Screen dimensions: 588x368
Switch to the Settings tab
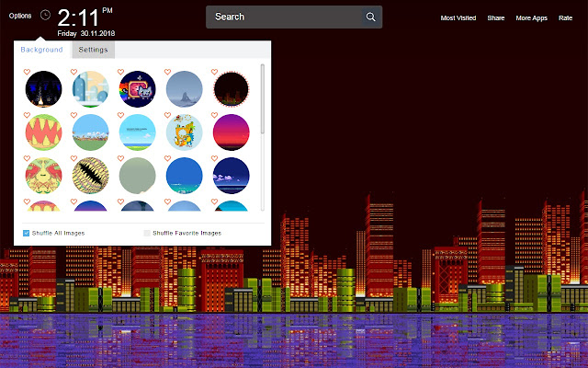(x=94, y=50)
